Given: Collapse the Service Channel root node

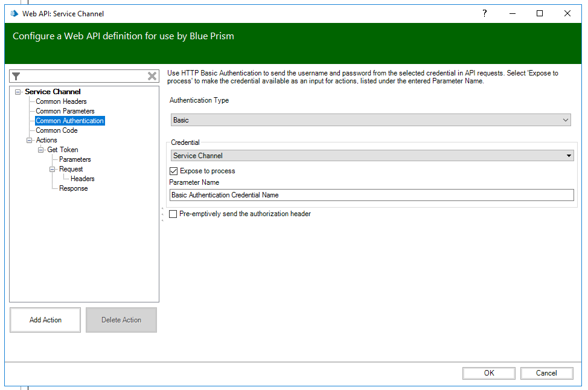Looking at the screenshot, I should [18, 92].
